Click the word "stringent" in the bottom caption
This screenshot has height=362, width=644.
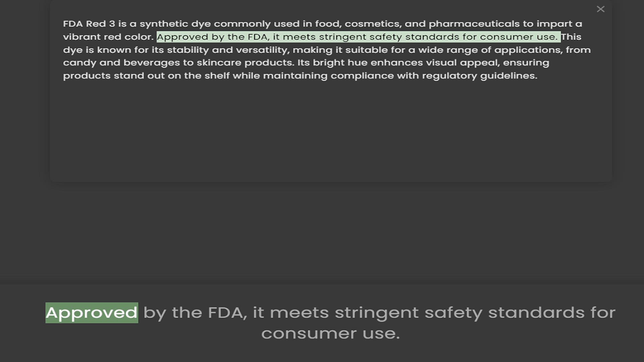[377, 313]
